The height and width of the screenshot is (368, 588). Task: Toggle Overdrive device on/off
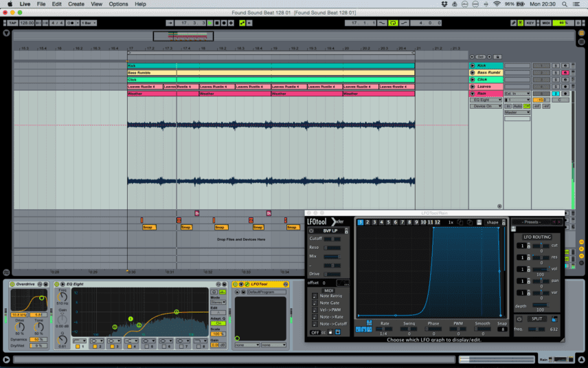[x=12, y=284]
